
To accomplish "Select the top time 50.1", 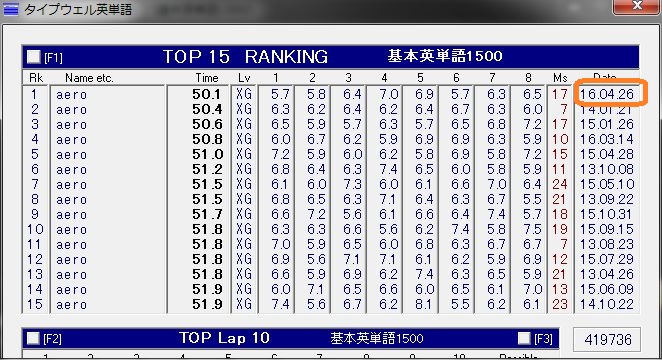I will (x=206, y=94).
